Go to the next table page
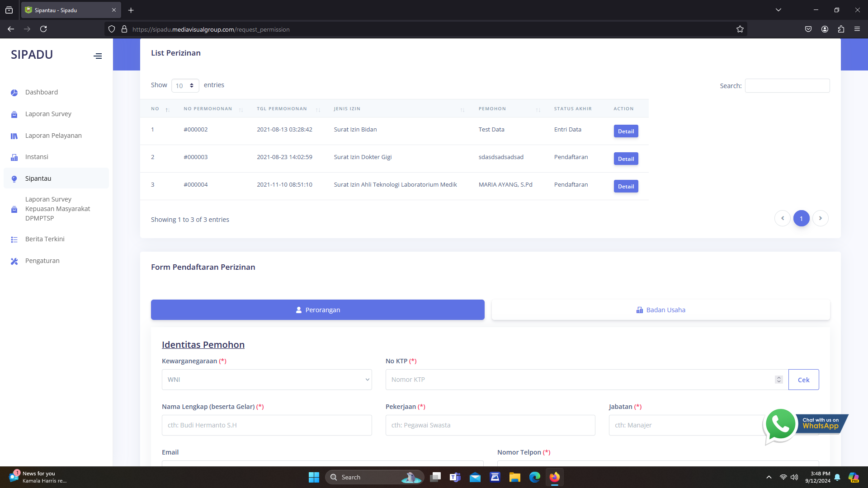Screen dimensions: 868x488 820,218
